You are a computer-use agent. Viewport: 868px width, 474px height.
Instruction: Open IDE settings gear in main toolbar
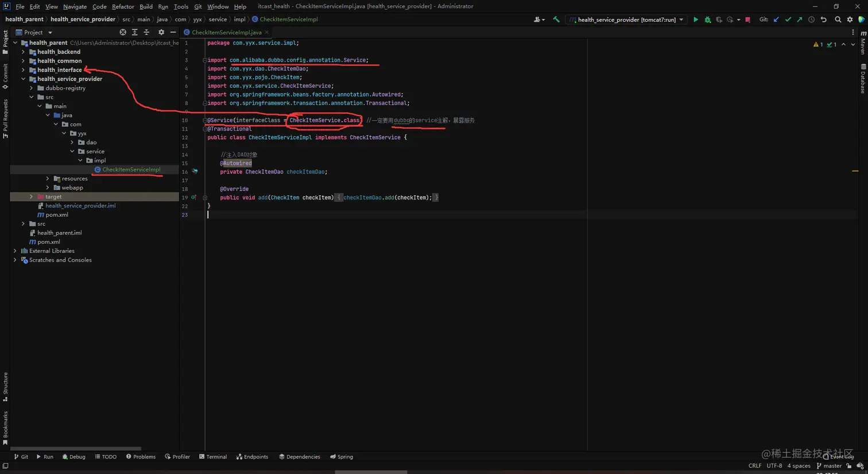click(850, 20)
